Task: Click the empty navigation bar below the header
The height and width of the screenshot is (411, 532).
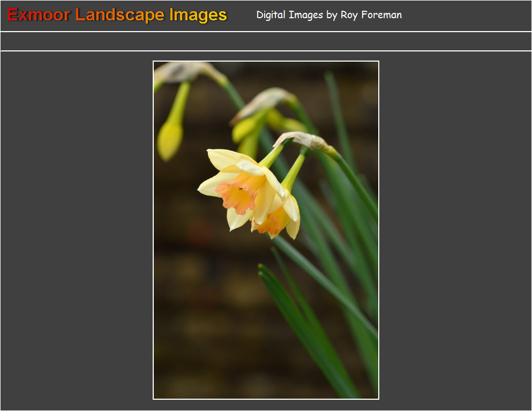Action: (x=266, y=41)
